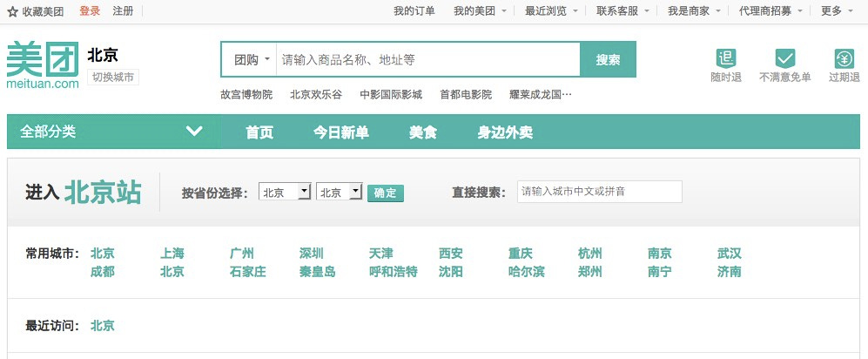Select 济南 from common cities
This screenshot has height=359, width=868.
point(730,272)
